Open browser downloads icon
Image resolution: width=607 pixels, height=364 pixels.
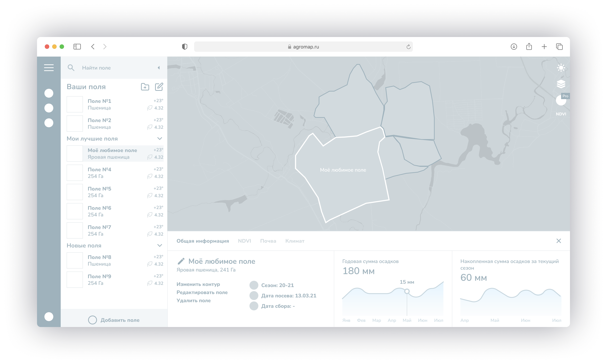[514, 47]
